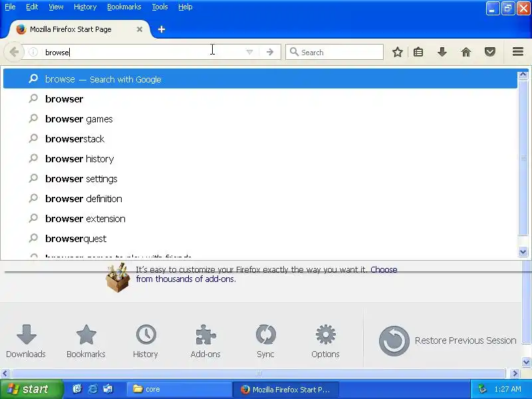The width and height of the screenshot is (532, 399).
Task: Click the page horizontal scroll right arrow
Action: [x=515, y=374]
